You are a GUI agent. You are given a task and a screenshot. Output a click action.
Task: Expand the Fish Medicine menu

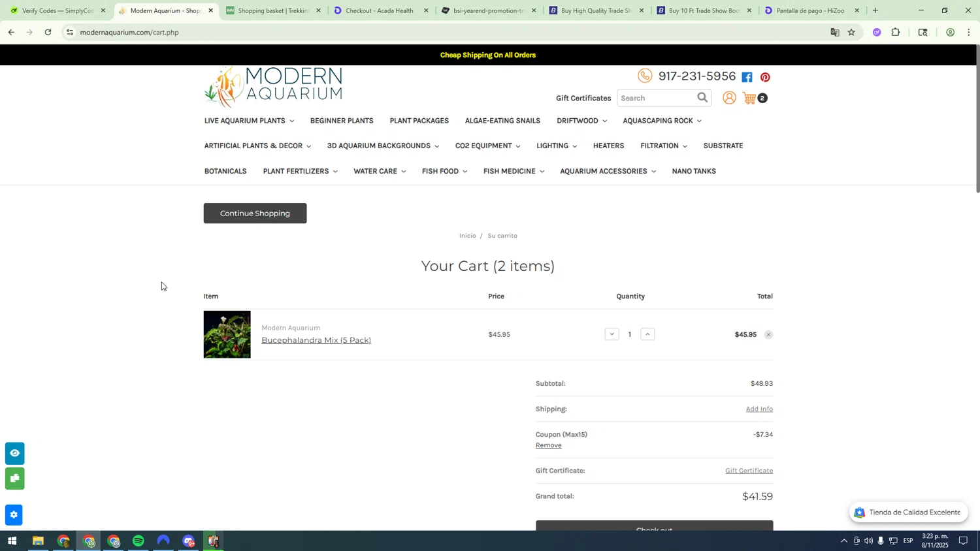[x=514, y=171]
